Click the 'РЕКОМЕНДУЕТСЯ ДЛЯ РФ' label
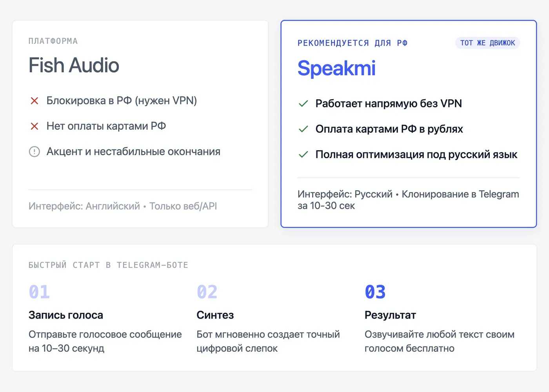549x392 pixels. [353, 43]
